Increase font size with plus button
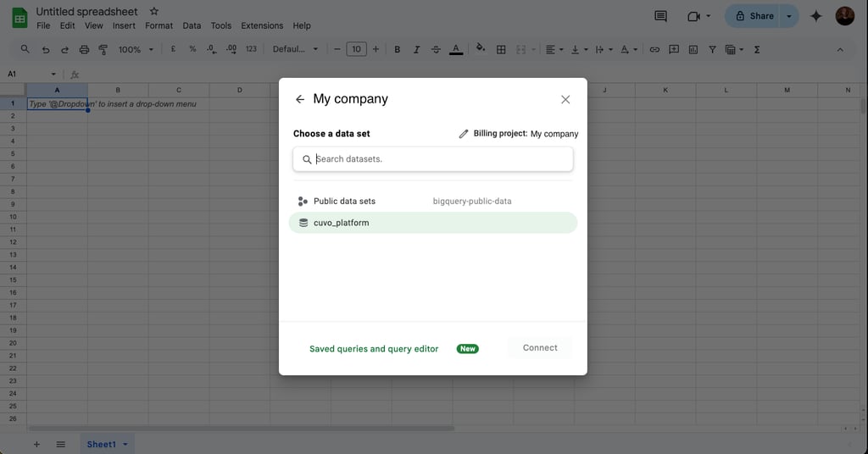The width and height of the screenshot is (868, 454). [376, 49]
